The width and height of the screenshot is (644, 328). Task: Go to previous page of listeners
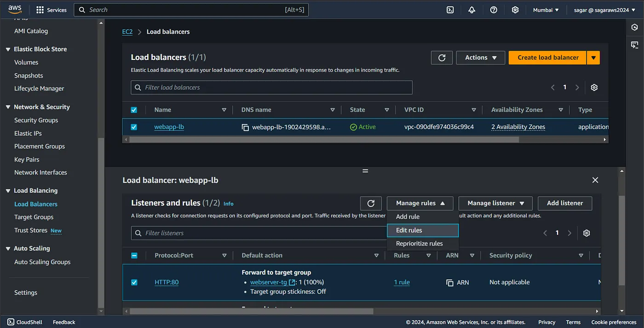tap(545, 233)
